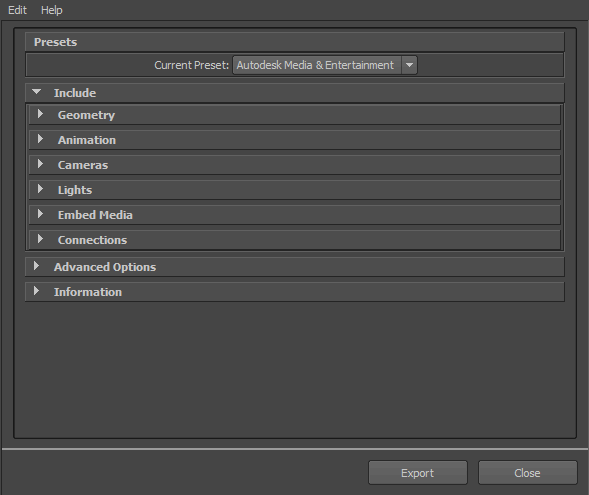Expand the Information section arrow
Screen dimensions: 589x495
36,291
